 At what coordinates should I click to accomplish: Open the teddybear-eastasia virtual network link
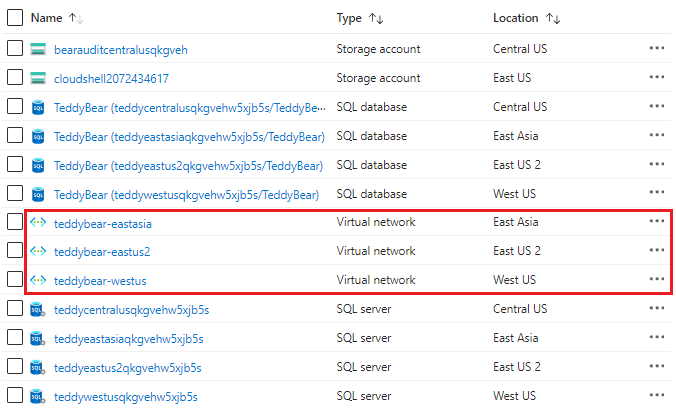(103, 224)
